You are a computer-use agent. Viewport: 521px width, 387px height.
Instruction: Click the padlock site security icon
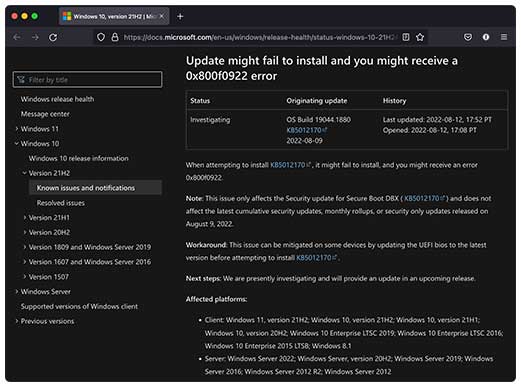pyautogui.click(x=115, y=37)
